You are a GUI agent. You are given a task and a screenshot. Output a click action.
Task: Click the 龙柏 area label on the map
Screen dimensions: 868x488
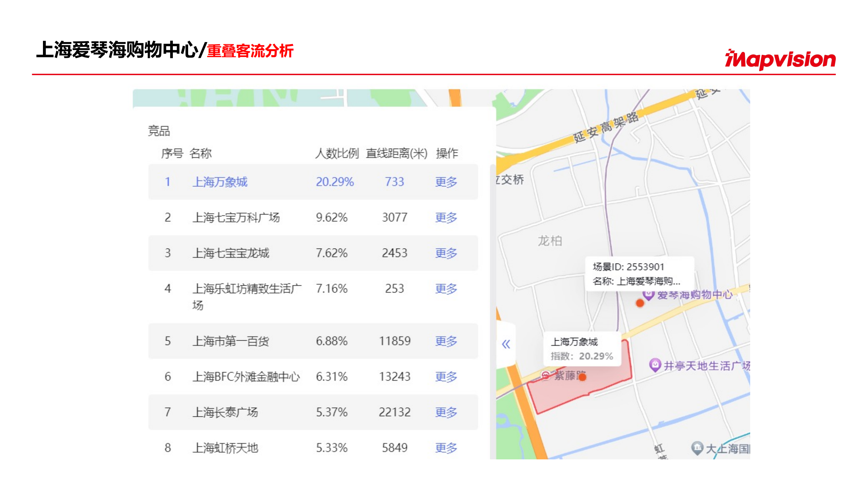click(x=550, y=241)
